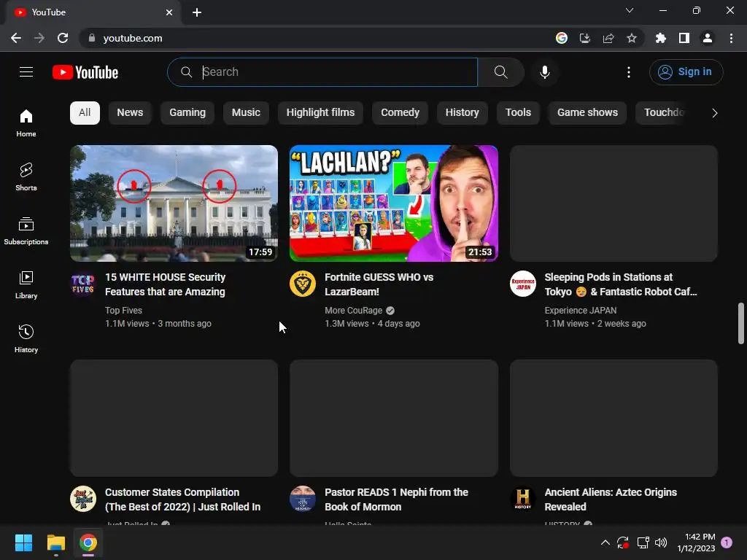Open File Explorer from taskbar
The width and height of the screenshot is (747, 560).
pyautogui.click(x=55, y=542)
